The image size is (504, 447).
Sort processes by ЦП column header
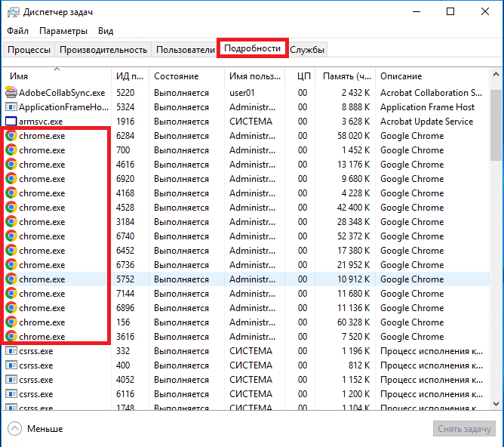(x=303, y=76)
